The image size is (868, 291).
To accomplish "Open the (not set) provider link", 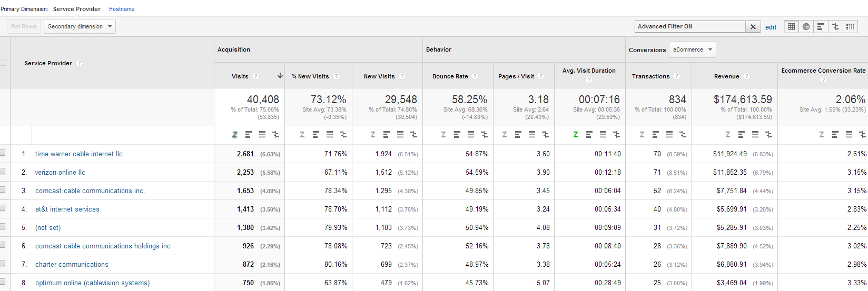I will pyautogui.click(x=48, y=228).
